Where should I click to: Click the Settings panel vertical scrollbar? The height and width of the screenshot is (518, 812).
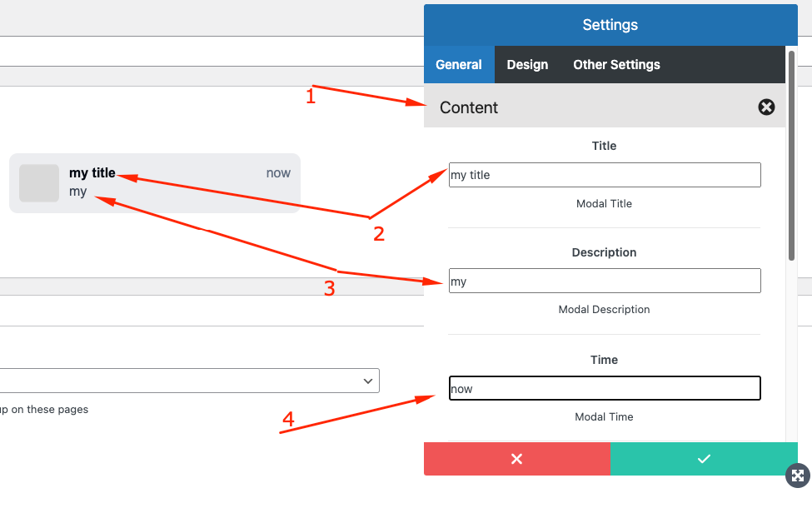791,154
